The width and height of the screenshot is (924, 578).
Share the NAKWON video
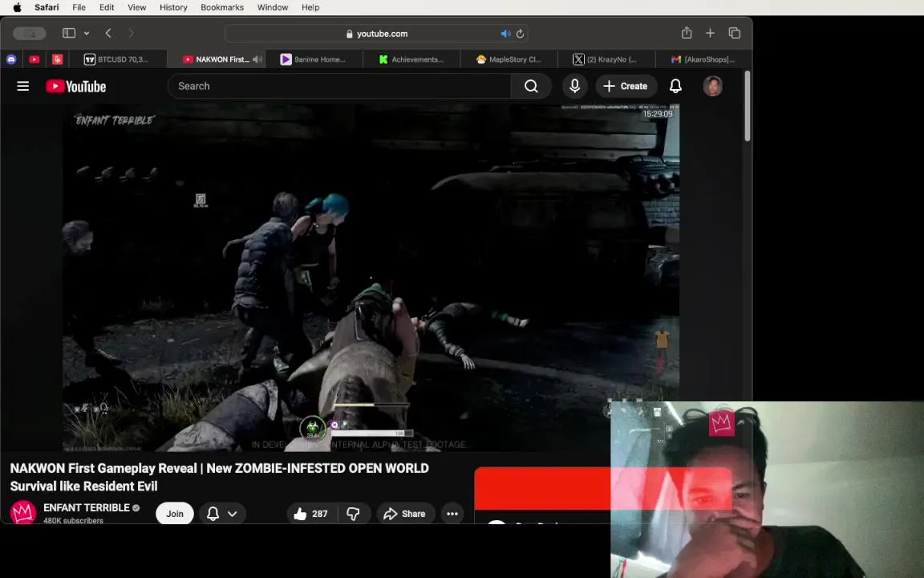tap(405, 514)
